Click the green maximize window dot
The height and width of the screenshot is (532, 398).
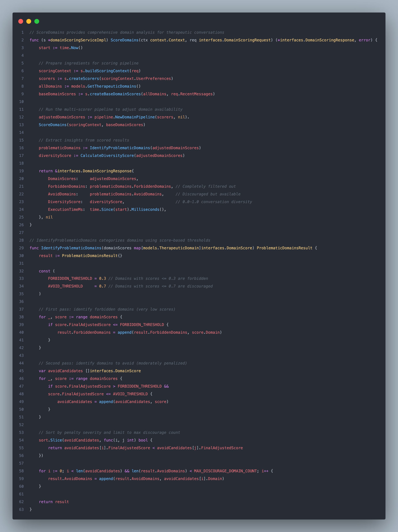[x=37, y=21]
